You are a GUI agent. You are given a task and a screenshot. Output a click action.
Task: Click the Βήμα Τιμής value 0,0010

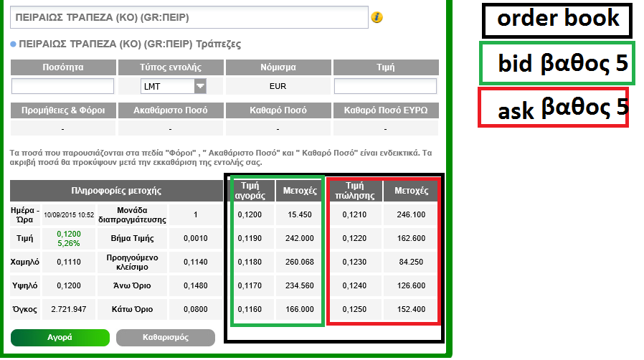coord(196,239)
